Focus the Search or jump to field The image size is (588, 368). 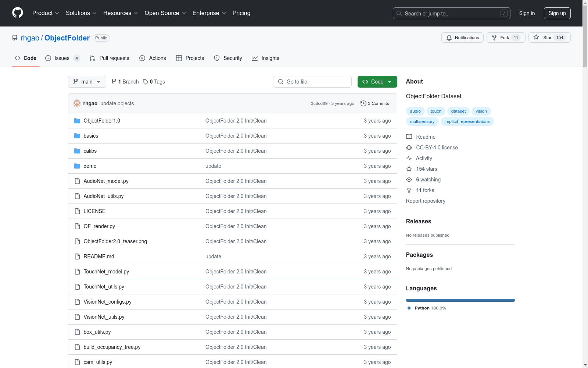pos(452,13)
